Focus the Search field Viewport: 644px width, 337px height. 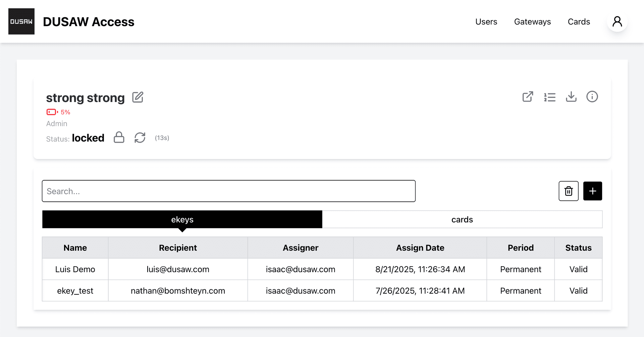click(229, 191)
